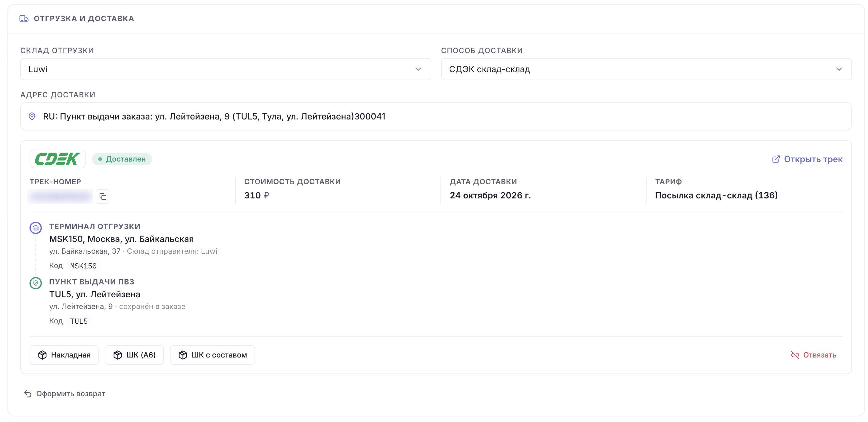Open the Luwi warehouse selector
This screenshot has width=868, height=422.
pyautogui.click(x=226, y=69)
